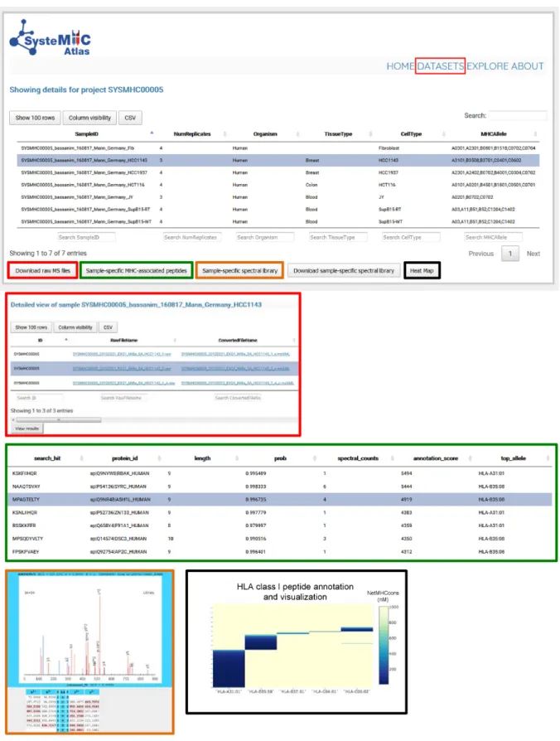Open Column visibility in detailed view

75,327
